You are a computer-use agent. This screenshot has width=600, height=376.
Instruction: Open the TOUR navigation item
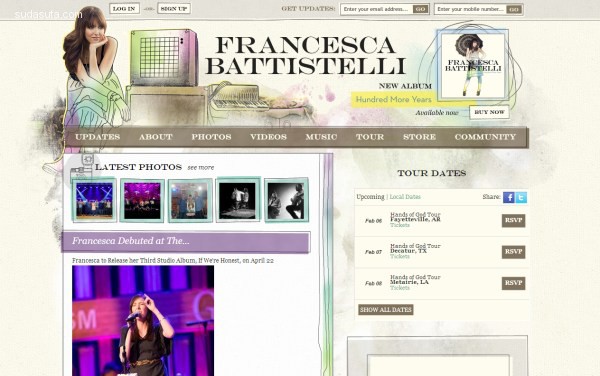click(370, 137)
